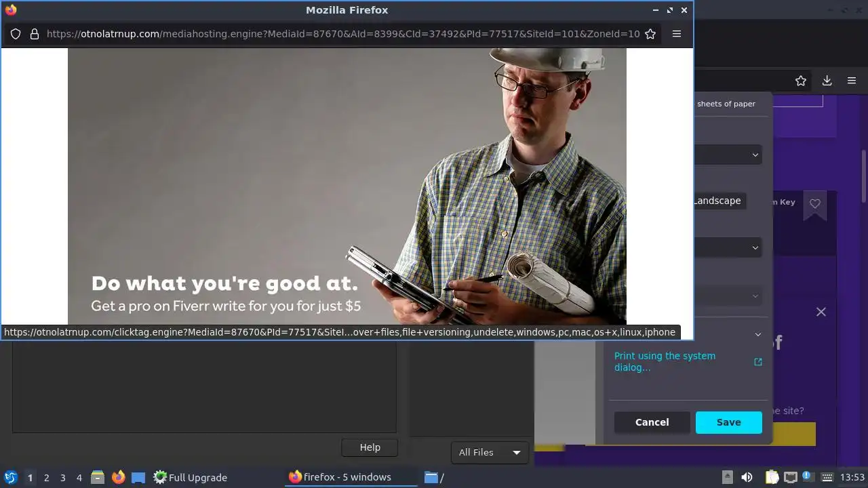Switch to workspace 3

62,478
